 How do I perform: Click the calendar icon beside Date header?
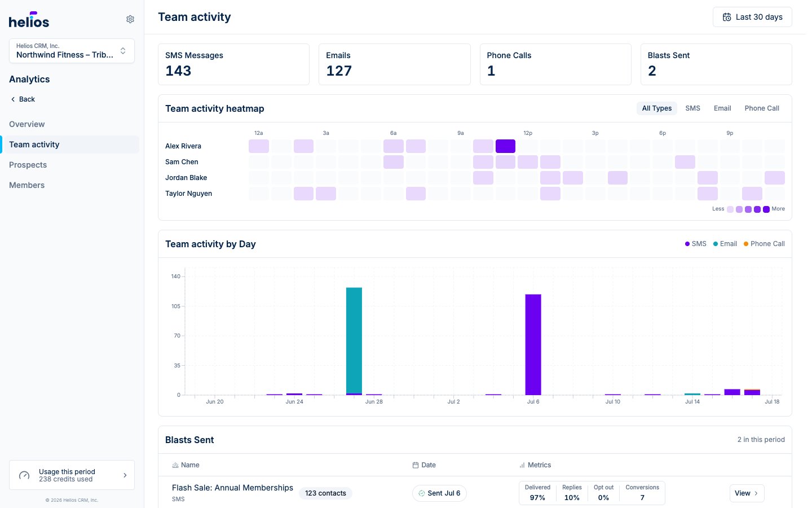point(416,465)
